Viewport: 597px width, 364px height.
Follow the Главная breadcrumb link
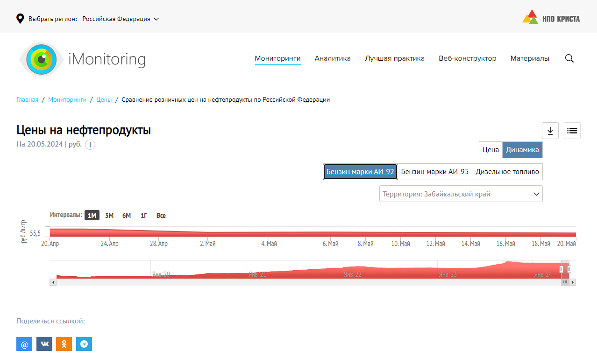pyautogui.click(x=27, y=100)
